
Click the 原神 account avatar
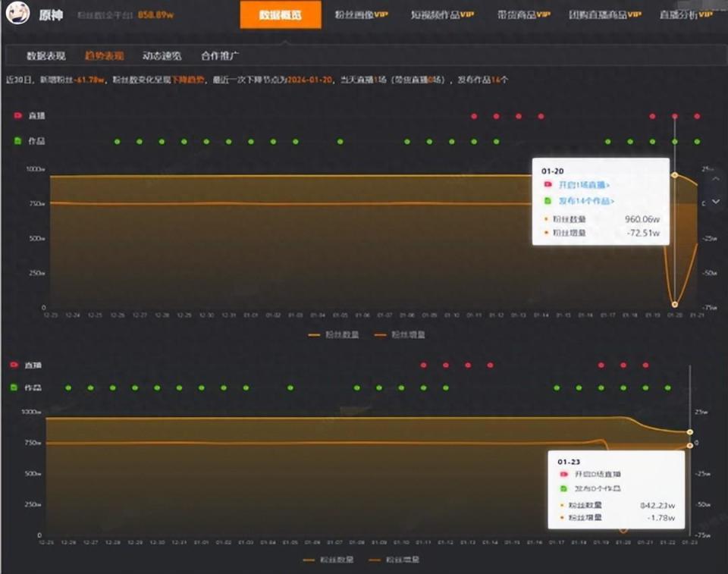(17, 14)
